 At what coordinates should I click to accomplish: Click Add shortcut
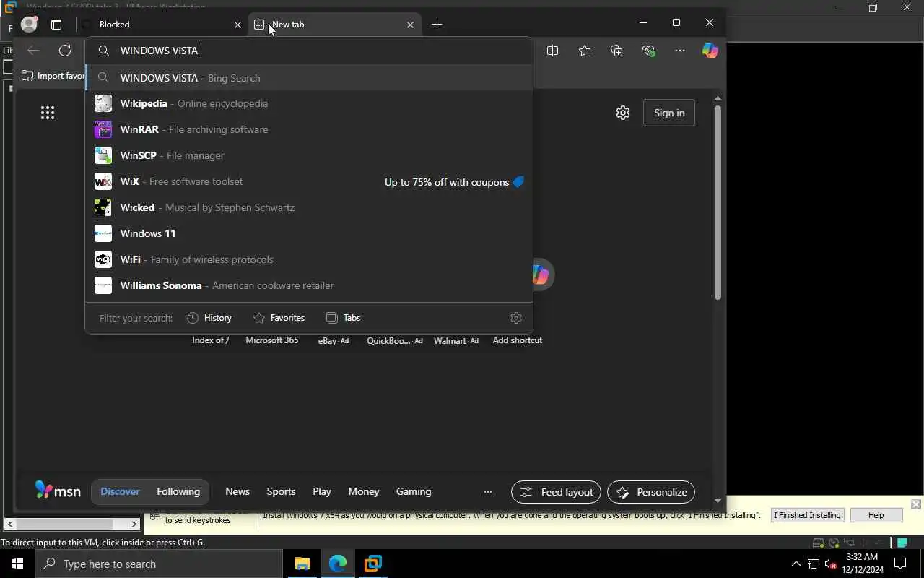click(x=518, y=340)
